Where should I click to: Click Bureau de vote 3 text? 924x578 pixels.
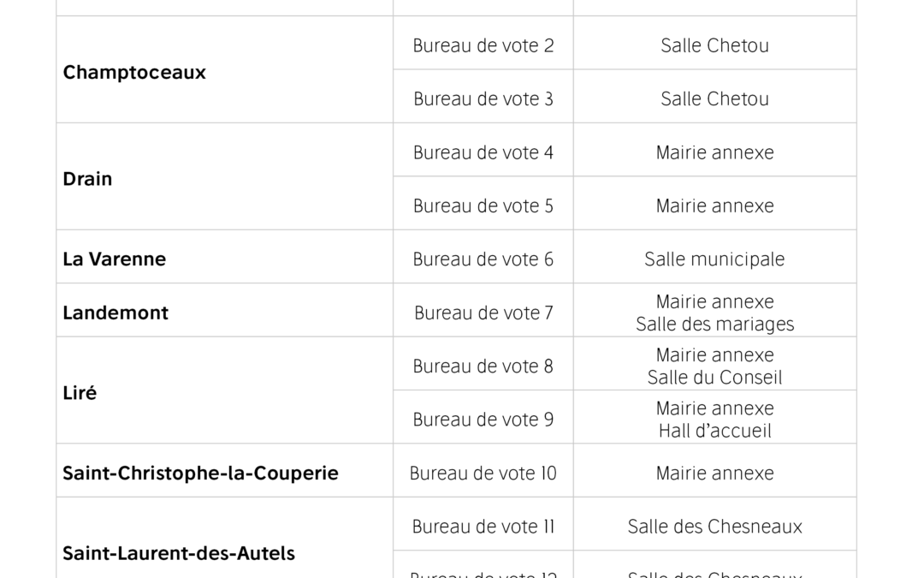pyautogui.click(x=483, y=98)
